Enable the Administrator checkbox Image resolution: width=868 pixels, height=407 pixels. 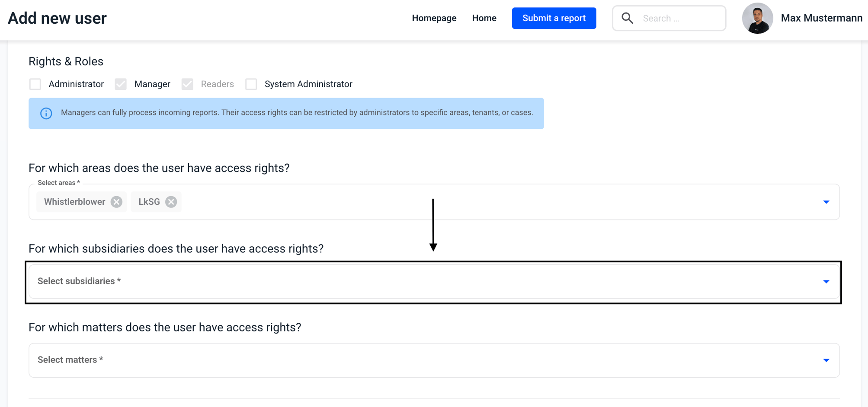35,84
